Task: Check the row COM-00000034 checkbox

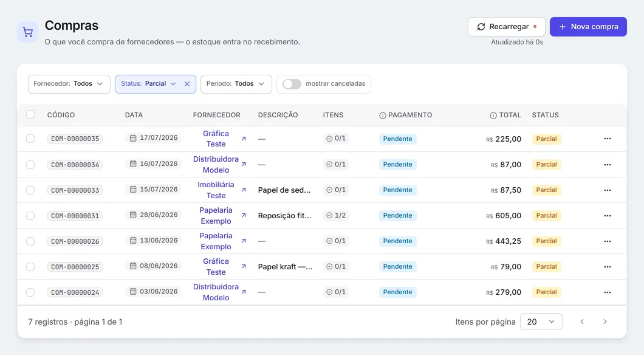Action: pyautogui.click(x=30, y=165)
